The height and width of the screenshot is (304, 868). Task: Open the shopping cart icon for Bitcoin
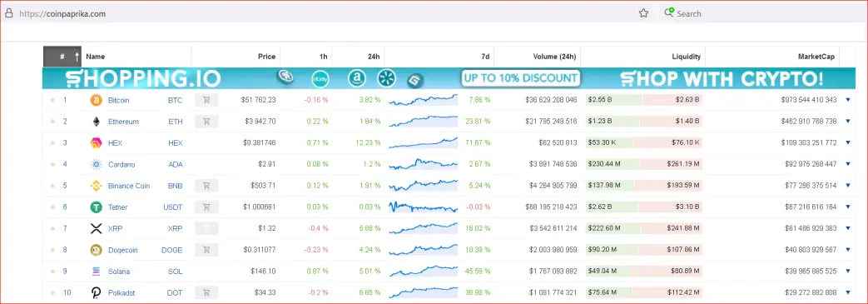(206, 100)
